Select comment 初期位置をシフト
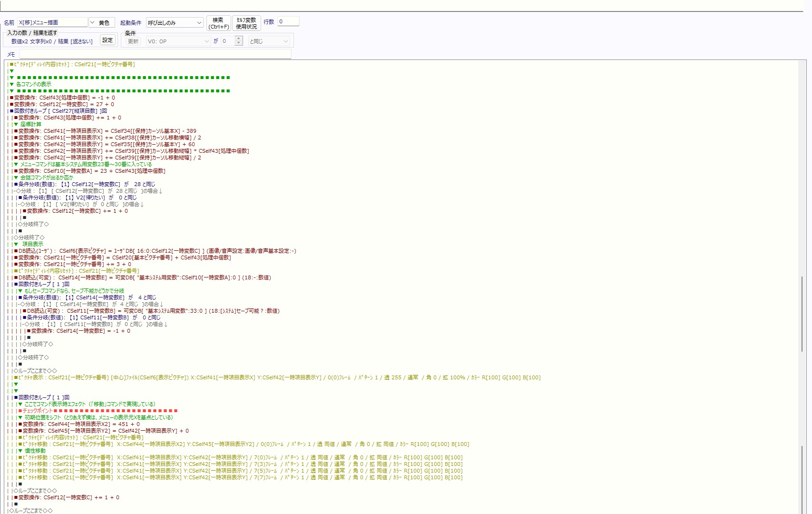This screenshot has height=514, width=812. click(99, 417)
